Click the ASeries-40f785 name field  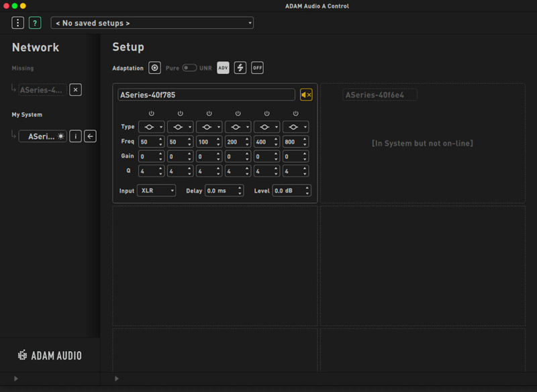206,95
